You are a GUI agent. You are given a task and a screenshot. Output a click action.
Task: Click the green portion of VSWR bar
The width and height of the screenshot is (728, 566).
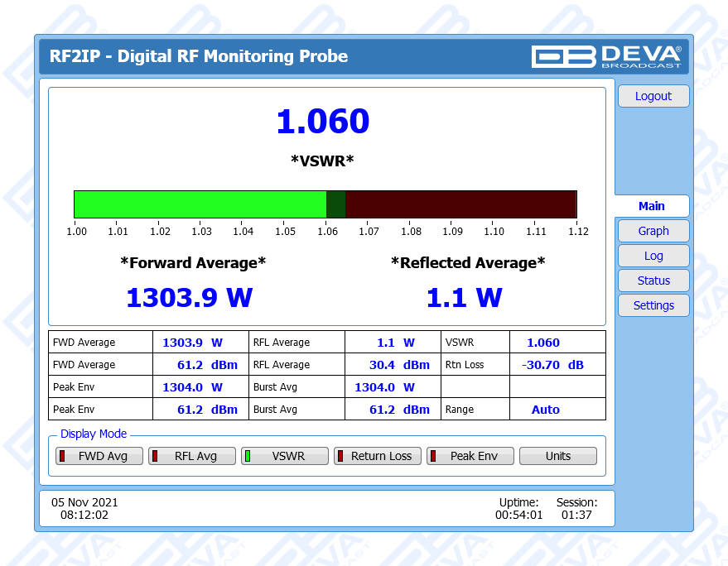(199, 204)
